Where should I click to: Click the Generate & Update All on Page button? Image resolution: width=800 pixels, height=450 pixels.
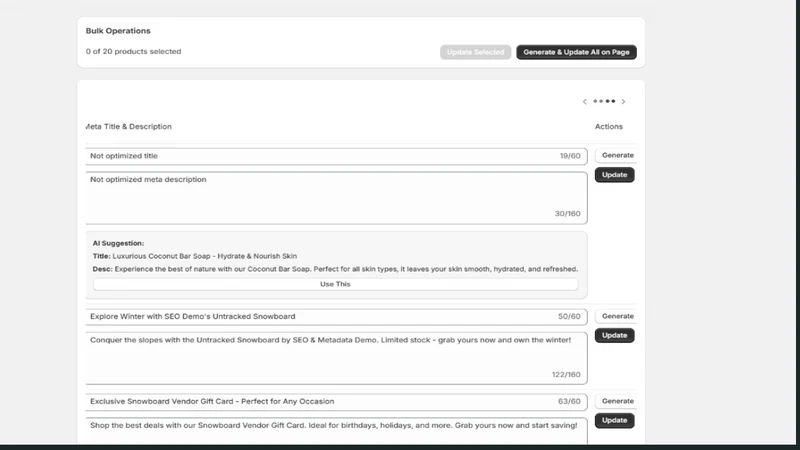576,52
